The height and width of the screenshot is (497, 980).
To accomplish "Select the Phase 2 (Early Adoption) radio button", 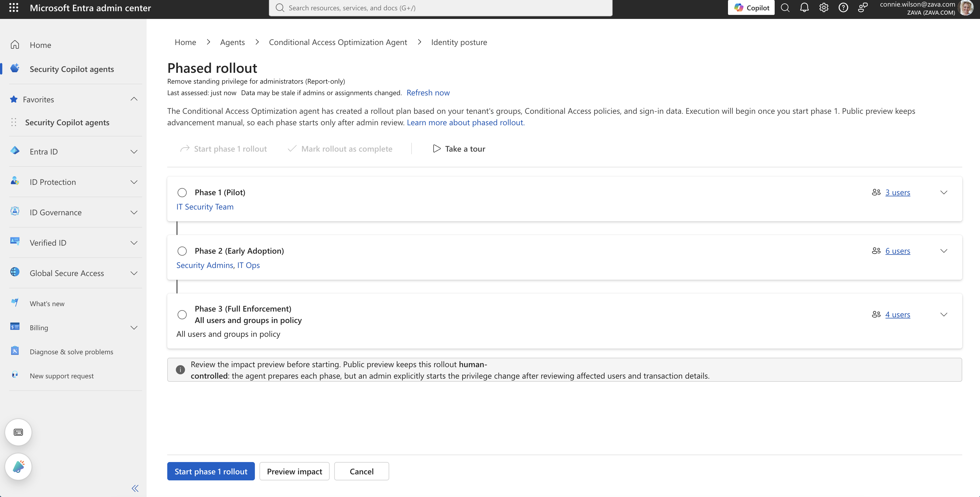I will click(x=182, y=251).
